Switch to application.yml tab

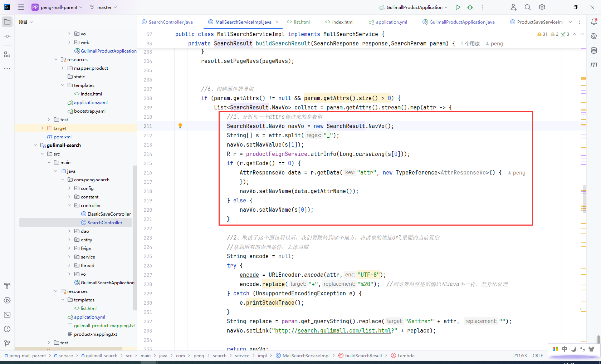click(388, 22)
